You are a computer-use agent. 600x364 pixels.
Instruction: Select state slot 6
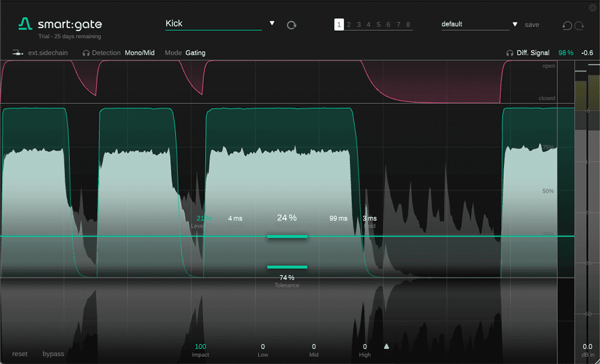coord(388,25)
